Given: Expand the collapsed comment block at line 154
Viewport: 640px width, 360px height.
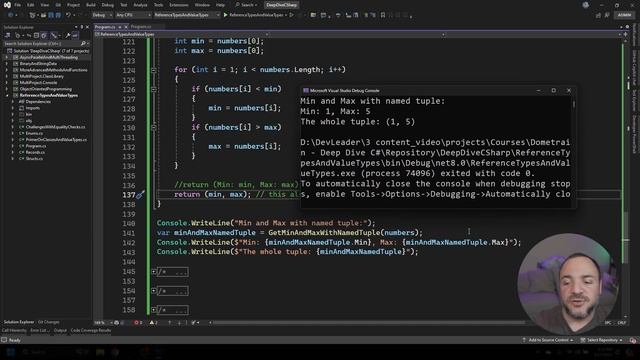Looking at the screenshot, I should [154, 291].
